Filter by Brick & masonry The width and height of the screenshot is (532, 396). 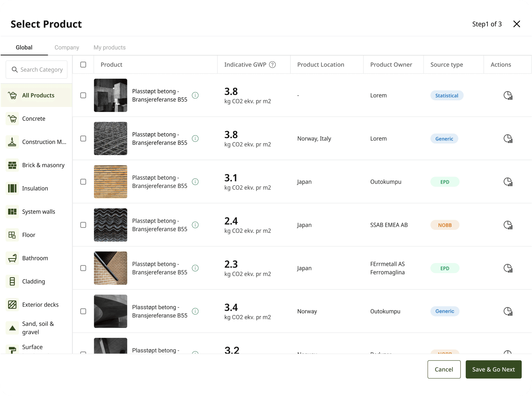[36, 165]
